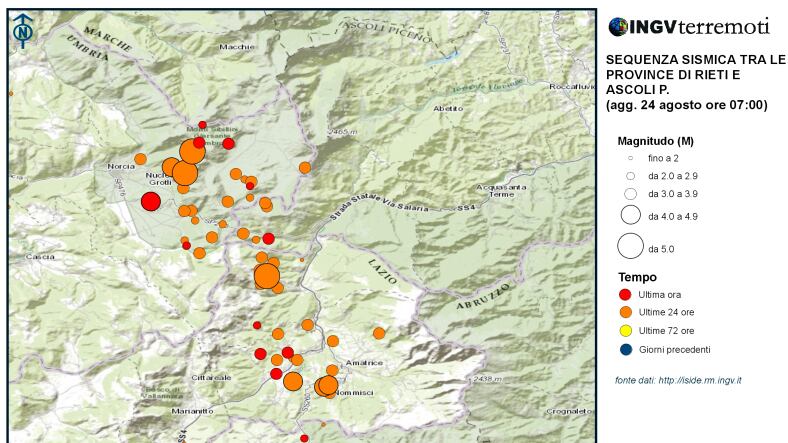
Task: Click the 'SS4' road label
Action: [466, 206]
